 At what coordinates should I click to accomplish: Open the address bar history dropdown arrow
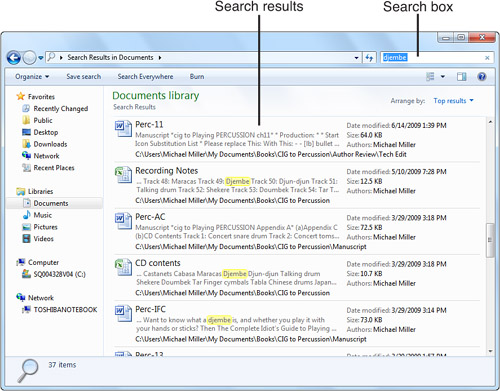click(356, 58)
